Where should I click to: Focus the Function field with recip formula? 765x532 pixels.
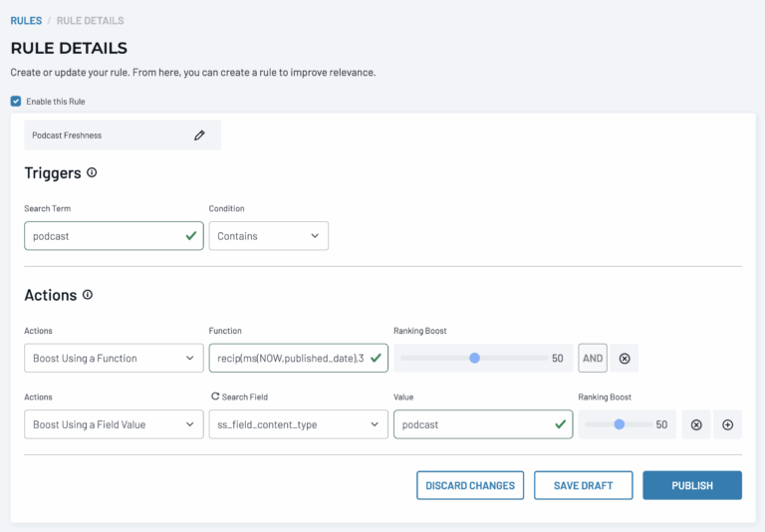pyautogui.click(x=299, y=358)
